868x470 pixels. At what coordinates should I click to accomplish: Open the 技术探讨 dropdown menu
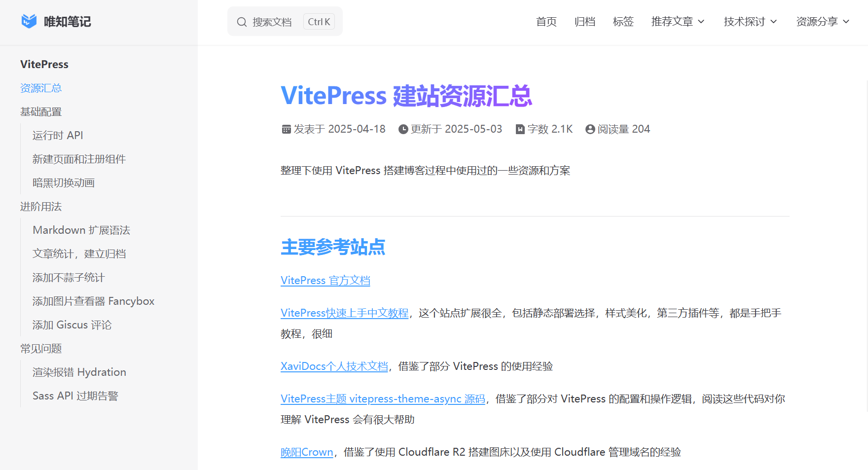pyautogui.click(x=750, y=22)
